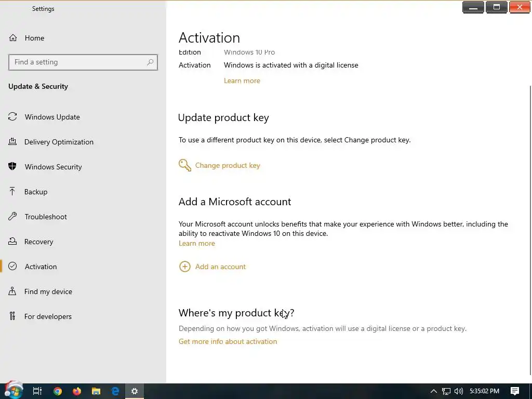Click 'Windows is activated with a digital license' text
The image size is (532, 399).
pyautogui.click(x=291, y=65)
